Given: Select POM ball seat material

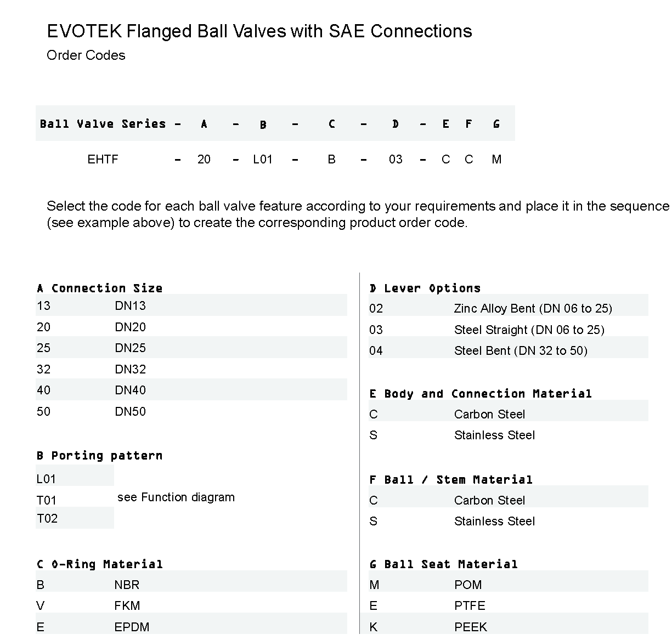Looking at the screenshot, I should click(468, 585).
